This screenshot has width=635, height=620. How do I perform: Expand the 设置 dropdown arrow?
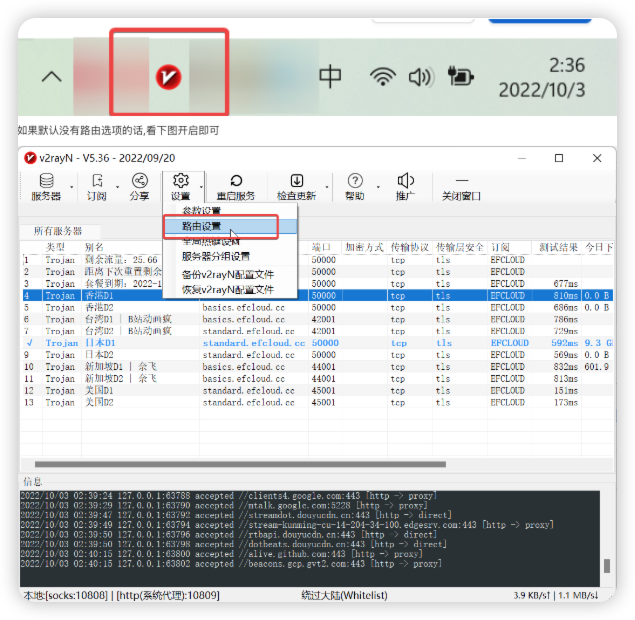(201, 187)
